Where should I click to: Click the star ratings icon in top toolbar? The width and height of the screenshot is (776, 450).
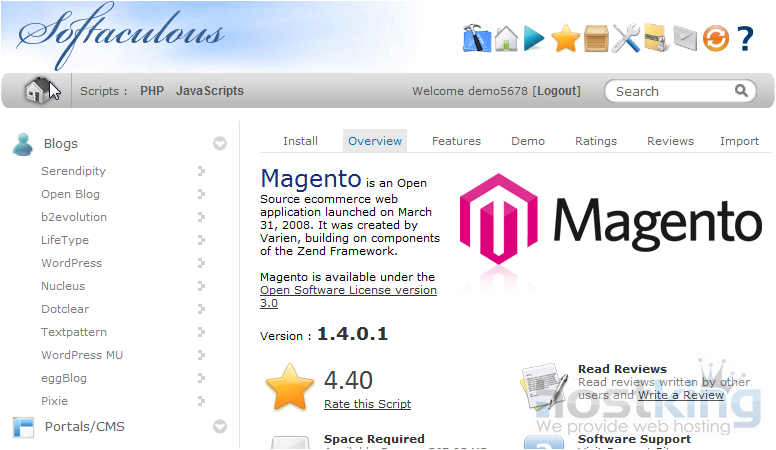[x=565, y=39]
